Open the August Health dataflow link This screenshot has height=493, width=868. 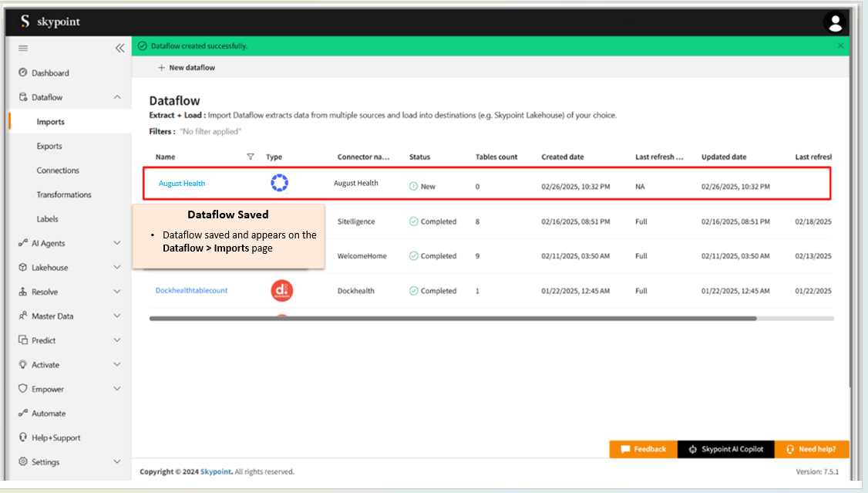coord(182,184)
